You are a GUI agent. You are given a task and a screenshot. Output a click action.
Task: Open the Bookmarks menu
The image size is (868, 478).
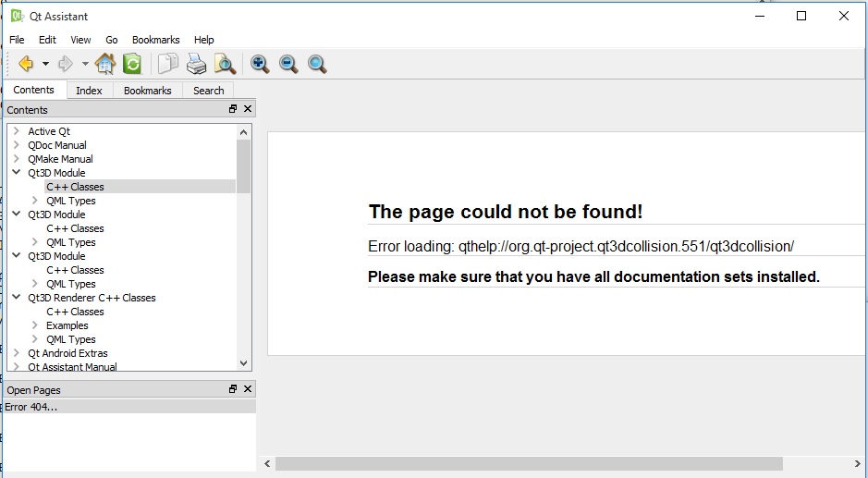[155, 40]
